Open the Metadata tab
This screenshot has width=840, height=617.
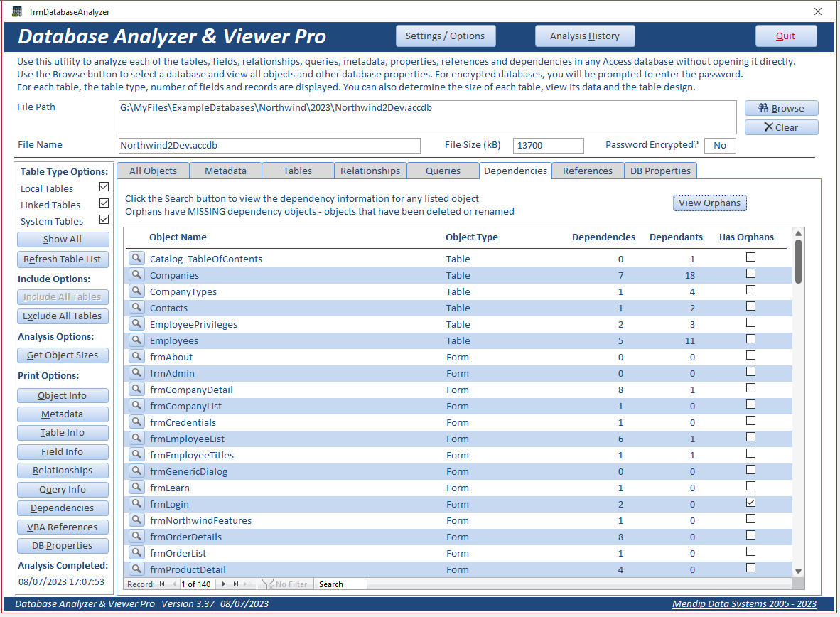pos(225,171)
